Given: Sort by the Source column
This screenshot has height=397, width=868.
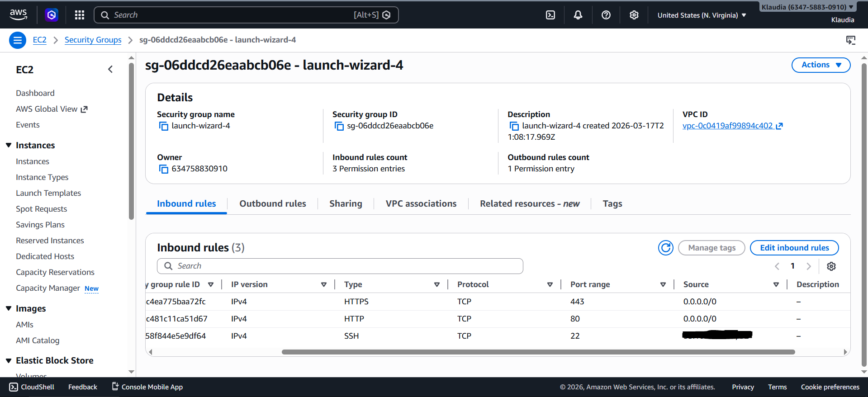Looking at the screenshot, I should 776,284.
